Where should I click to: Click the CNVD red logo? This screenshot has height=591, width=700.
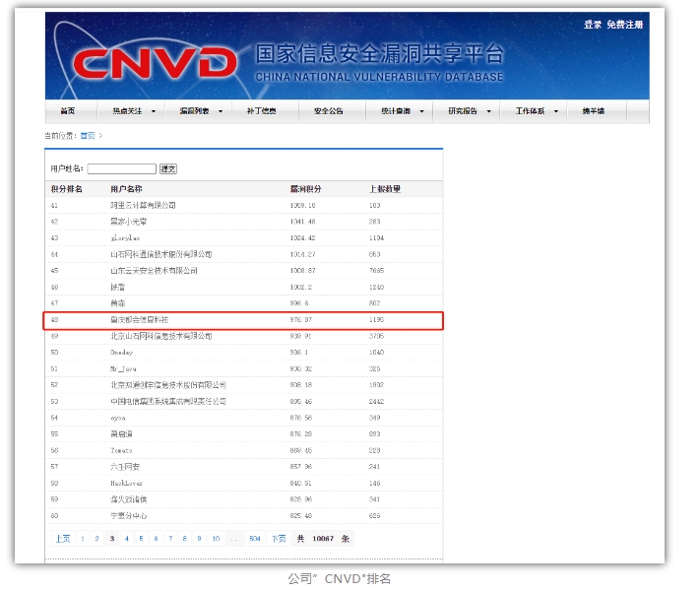point(155,63)
